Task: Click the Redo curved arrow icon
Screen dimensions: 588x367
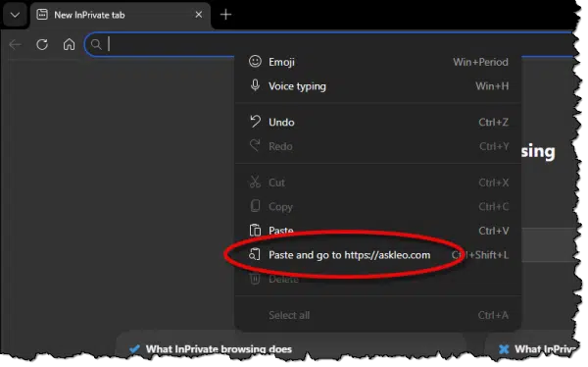Action: [255, 146]
